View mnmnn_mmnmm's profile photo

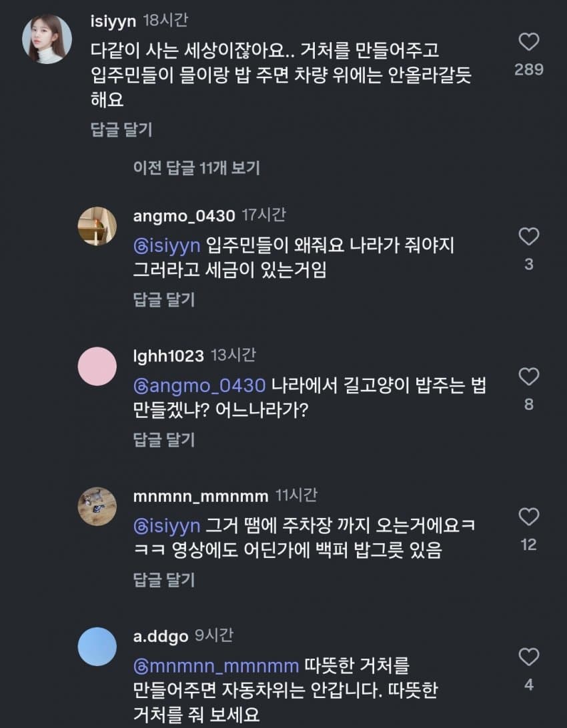(x=97, y=506)
